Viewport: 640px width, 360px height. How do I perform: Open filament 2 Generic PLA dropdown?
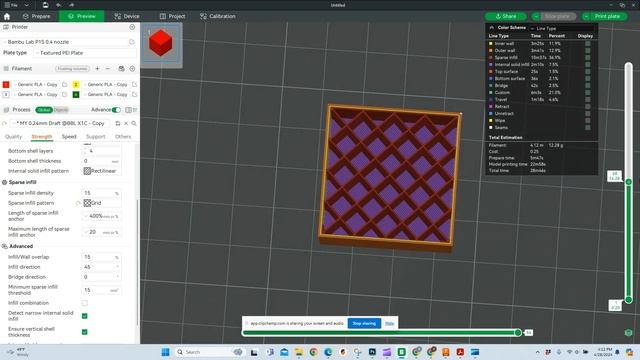(106, 84)
